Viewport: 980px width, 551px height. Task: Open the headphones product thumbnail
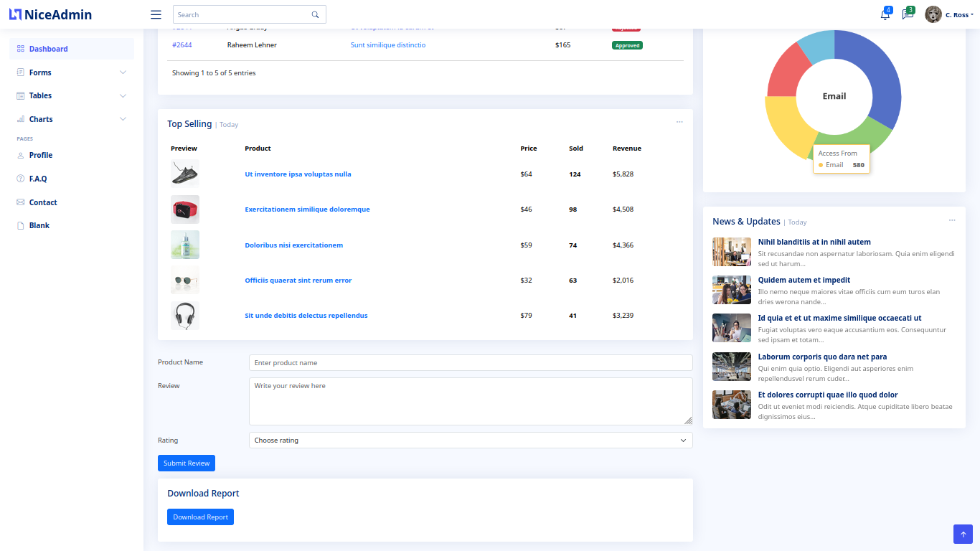coord(185,316)
